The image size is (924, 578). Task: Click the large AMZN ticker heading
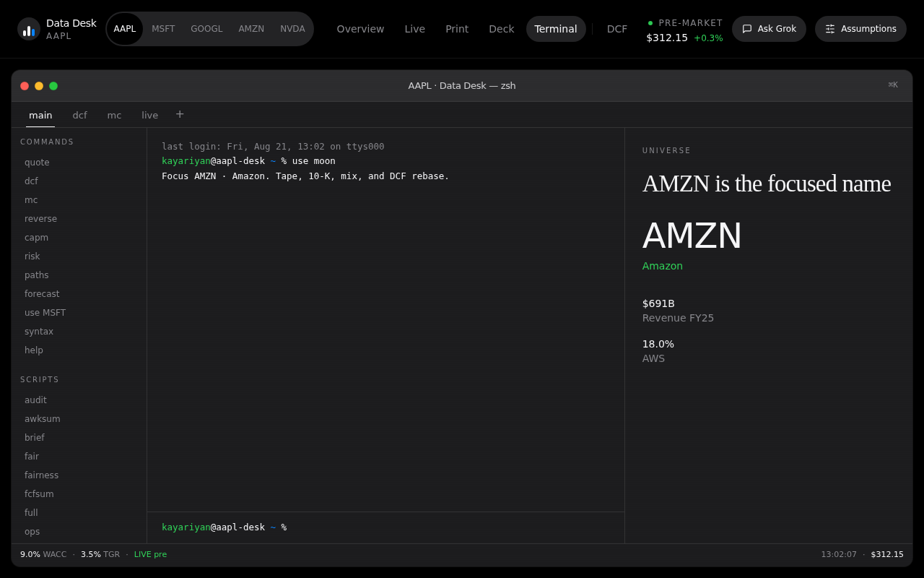click(692, 236)
